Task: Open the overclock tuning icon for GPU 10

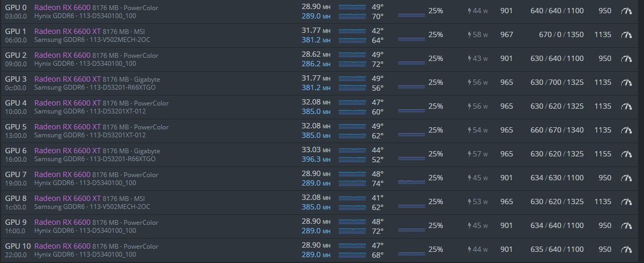Action: [x=626, y=249]
